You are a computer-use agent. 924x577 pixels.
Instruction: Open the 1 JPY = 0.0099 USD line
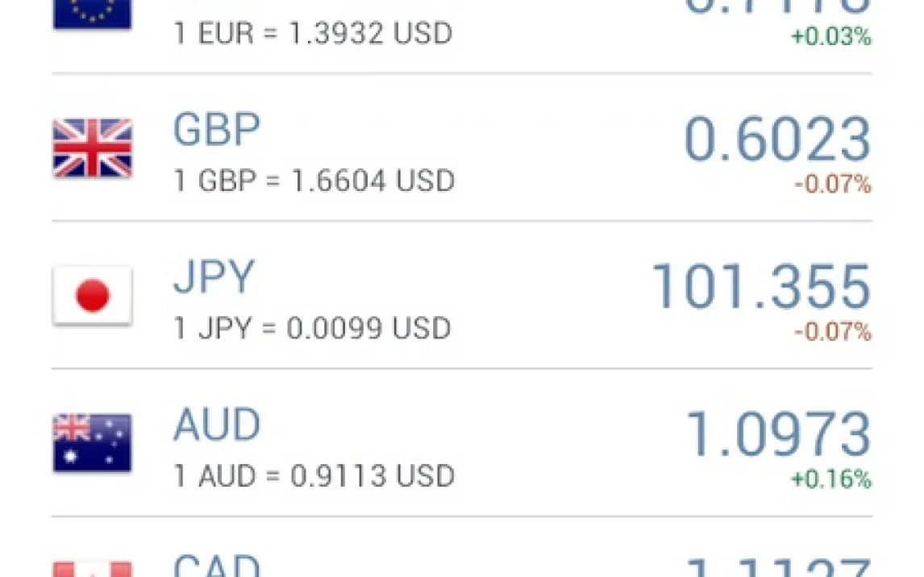(312, 328)
